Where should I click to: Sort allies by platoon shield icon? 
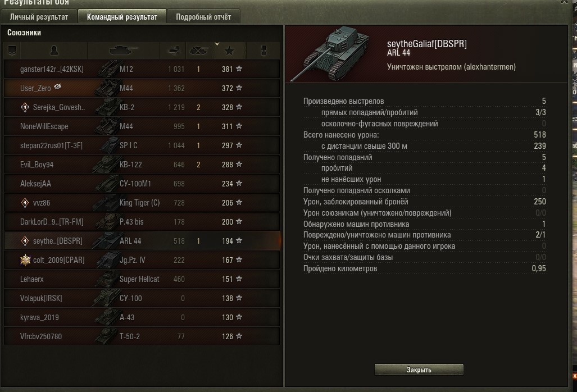coord(12,51)
